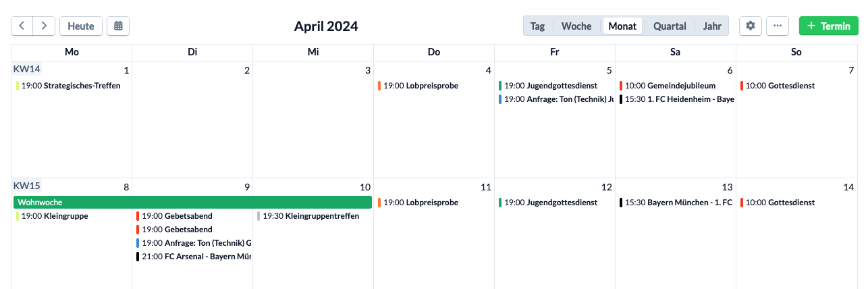This screenshot has height=289, width=868.
Task: Click the green plus Termin button
Action: coord(829,26)
